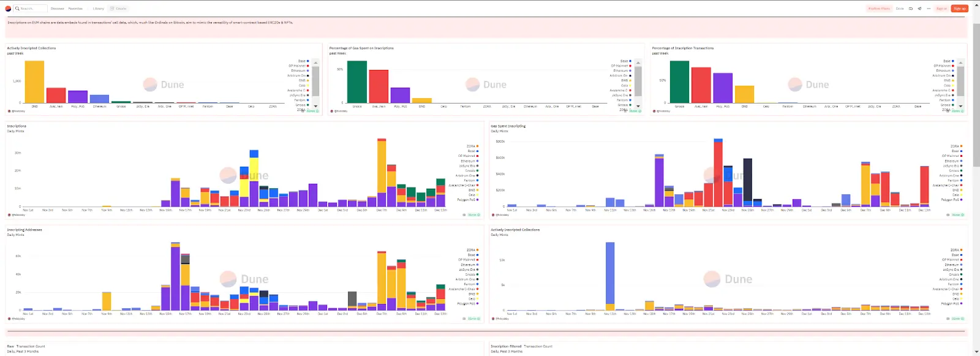
Task: Open the Library menu item
Action: 99,9
